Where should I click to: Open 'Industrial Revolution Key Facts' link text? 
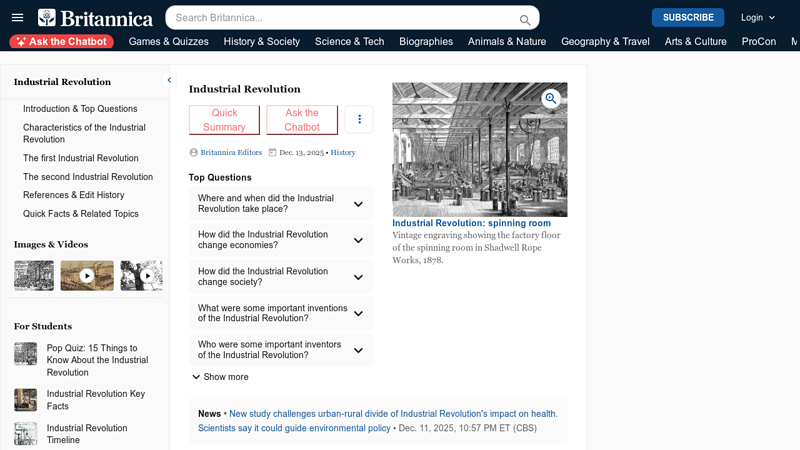96,400
